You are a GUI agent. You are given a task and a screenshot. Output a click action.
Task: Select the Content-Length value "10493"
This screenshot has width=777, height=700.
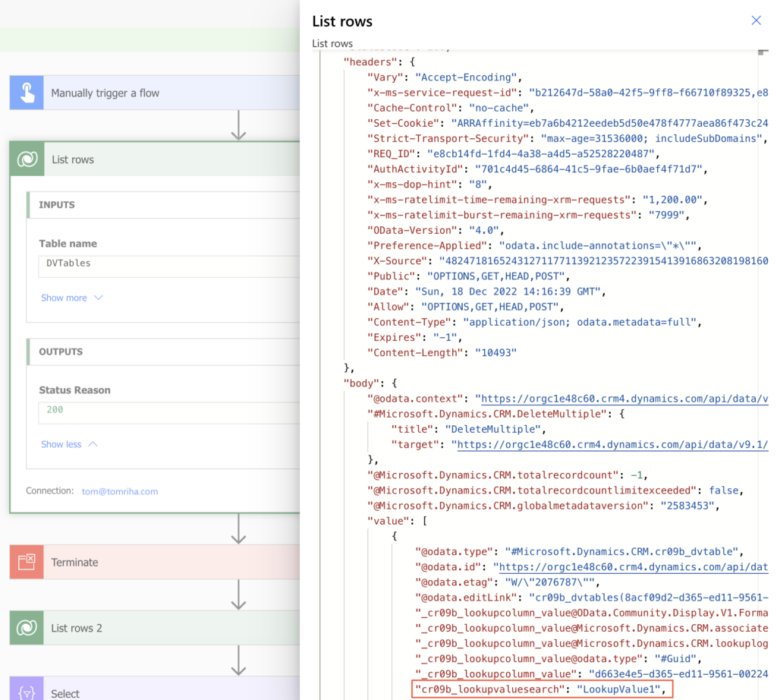pos(495,352)
